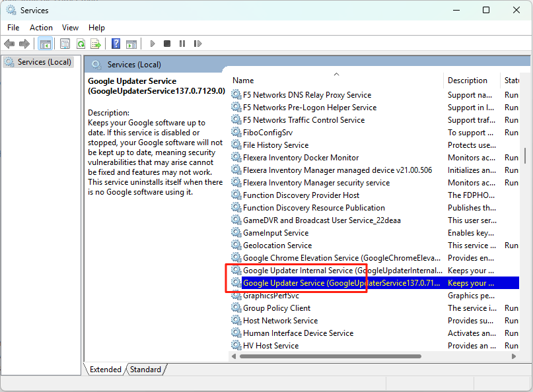Viewport: 533px width, 392px height.
Task: Click the Refresh toolbar icon
Action: click(81, 44)
